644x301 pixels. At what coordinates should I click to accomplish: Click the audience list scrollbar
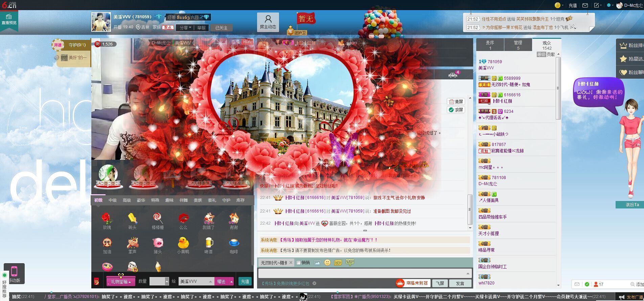(558, 89)
